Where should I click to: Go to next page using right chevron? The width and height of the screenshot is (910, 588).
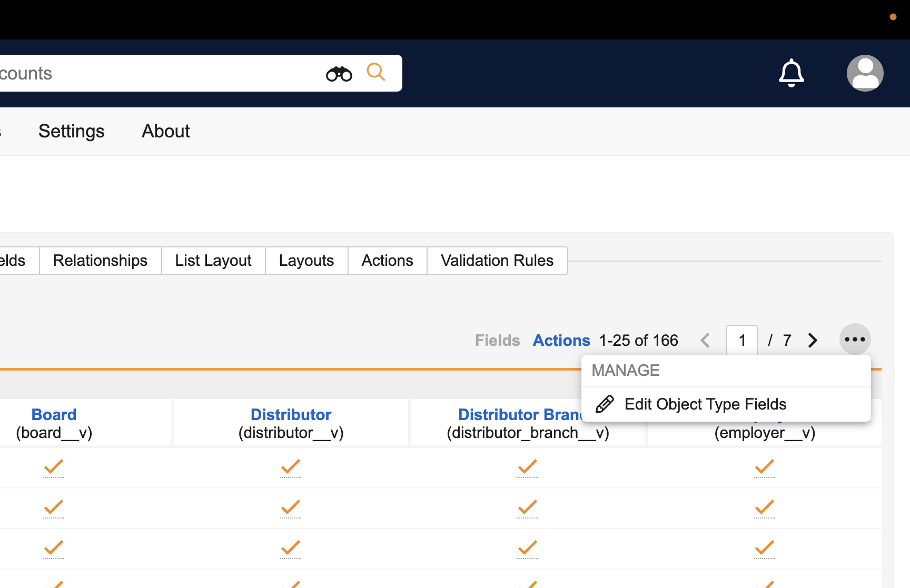[813, 341]
